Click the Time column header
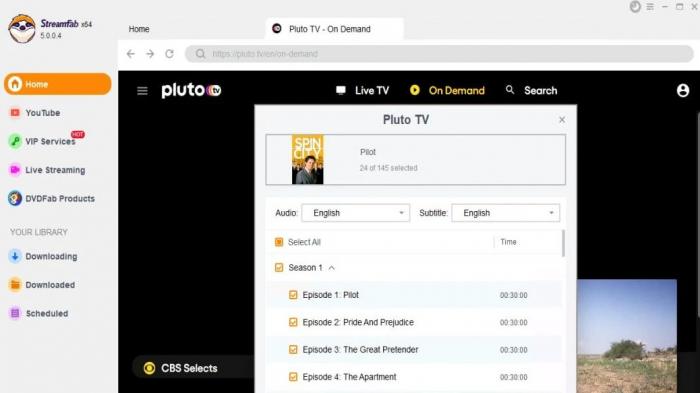This screenshot has width=700, height=393. [508, 242]
